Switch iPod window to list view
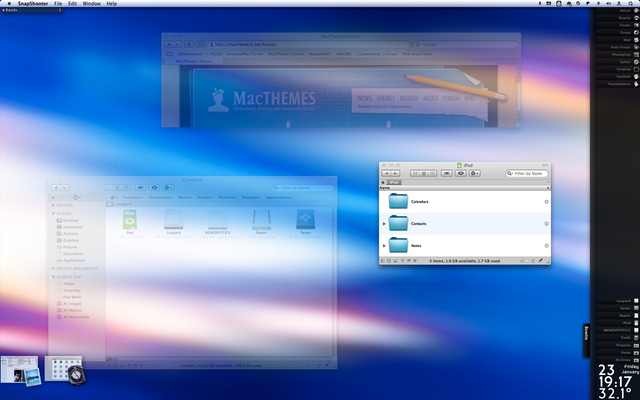The height and width of the screenshot is (400, 640). [x=424, y=173]
